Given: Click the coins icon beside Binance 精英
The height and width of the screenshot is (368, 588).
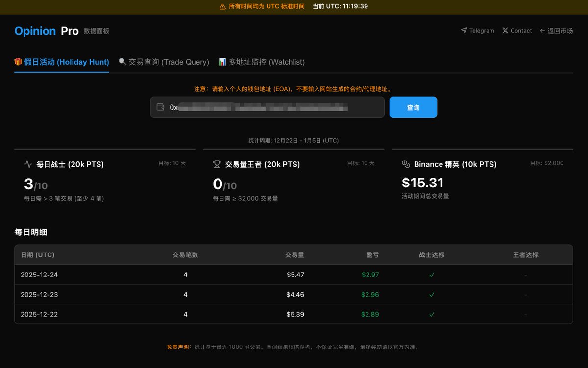Looking at the screenshot, I should 406,164.
